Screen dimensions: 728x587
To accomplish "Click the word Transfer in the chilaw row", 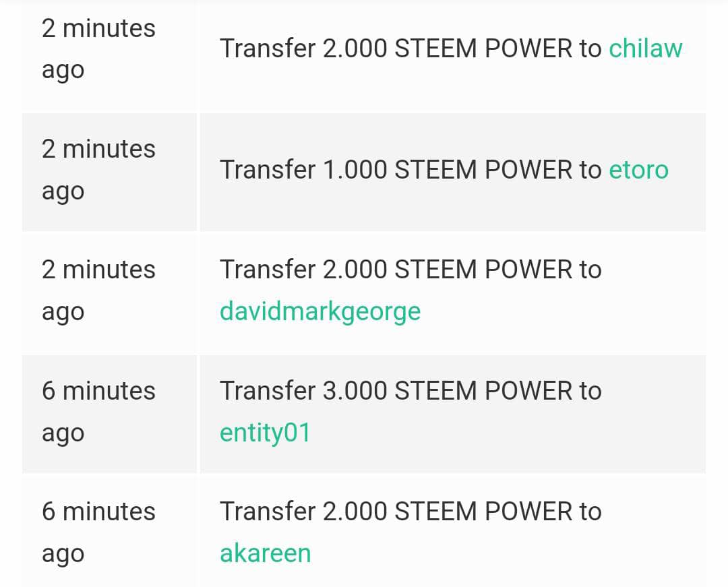I will coord(268,49).
